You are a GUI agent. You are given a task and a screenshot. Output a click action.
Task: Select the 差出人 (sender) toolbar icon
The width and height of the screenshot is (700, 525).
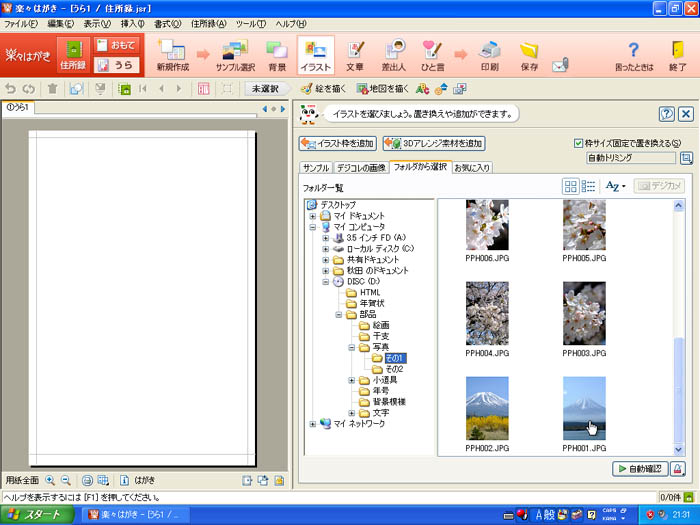click(395, 54)
